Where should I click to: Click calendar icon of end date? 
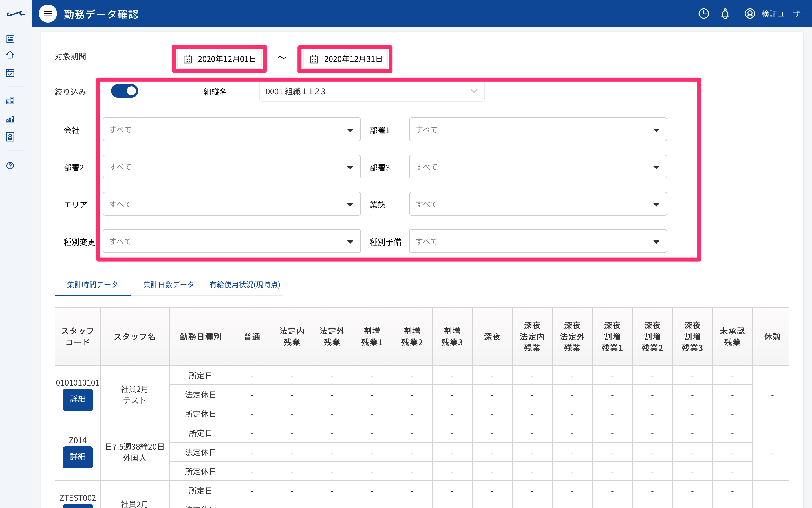click(x=314, y=59)
